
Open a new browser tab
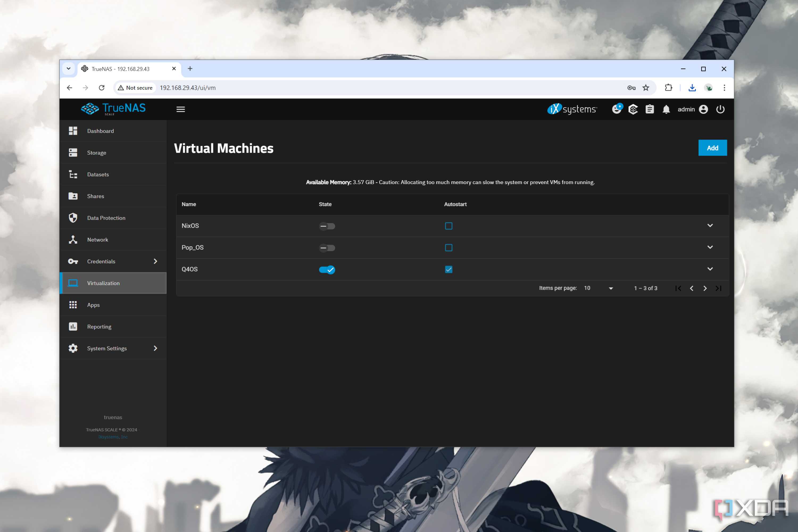tap(190, 69)
